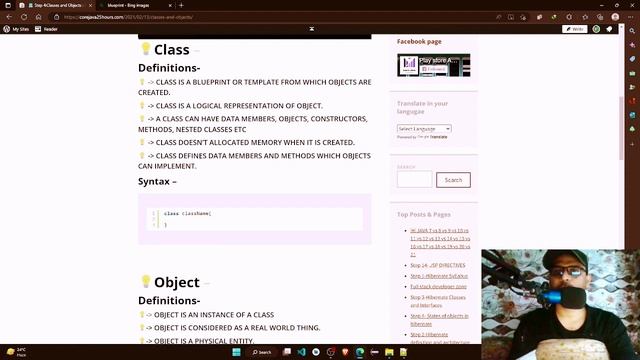Image resolution: width=640 pixels, height=360 pixels.
Task: Click the WordPress Write button
Action: point(575,29)
